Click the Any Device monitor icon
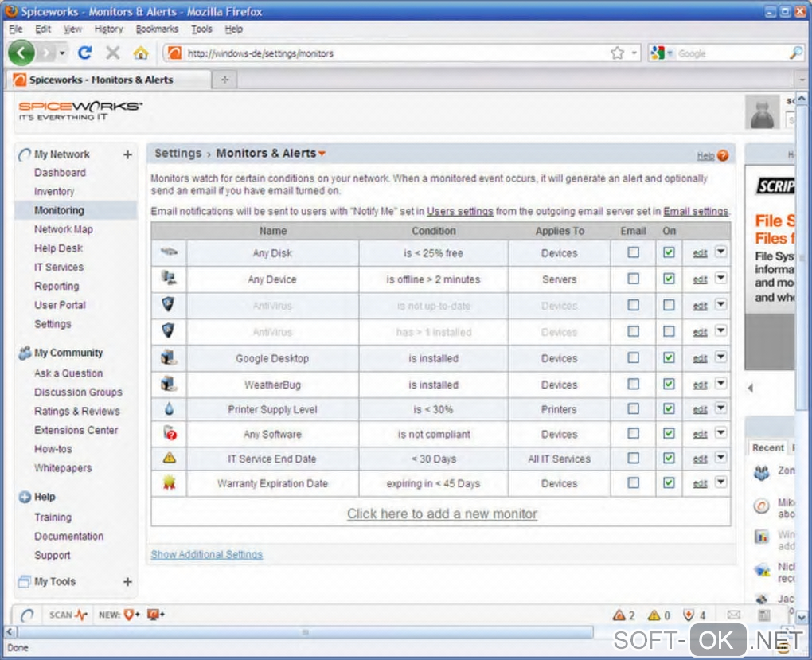Image resolution: width=812 pixels, height=660 pixels. tap(169, 279)
